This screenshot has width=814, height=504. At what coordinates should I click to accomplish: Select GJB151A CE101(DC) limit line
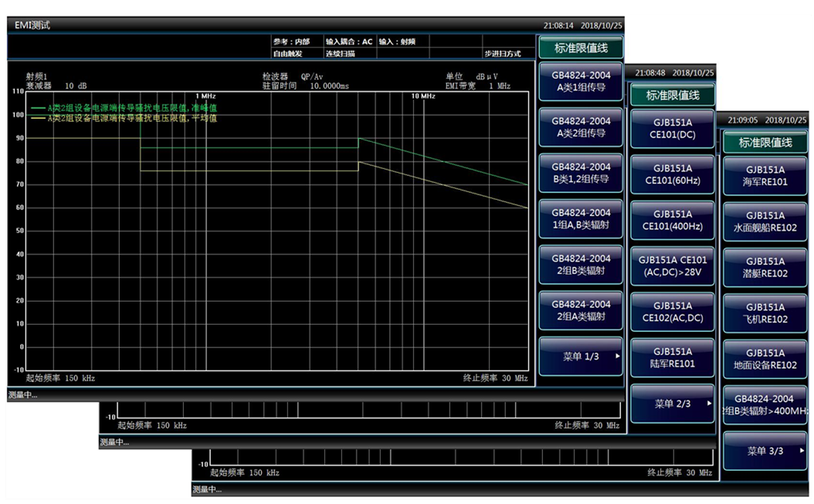673,128
